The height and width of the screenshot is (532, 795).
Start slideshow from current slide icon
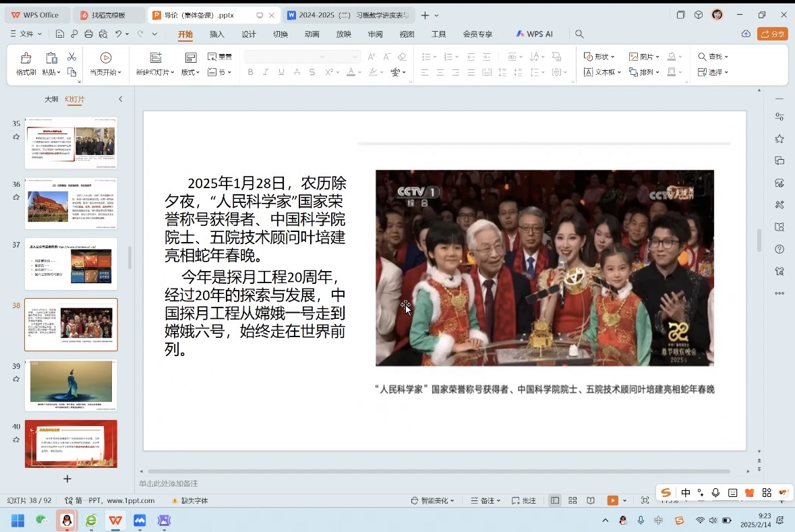coord(106,59)
